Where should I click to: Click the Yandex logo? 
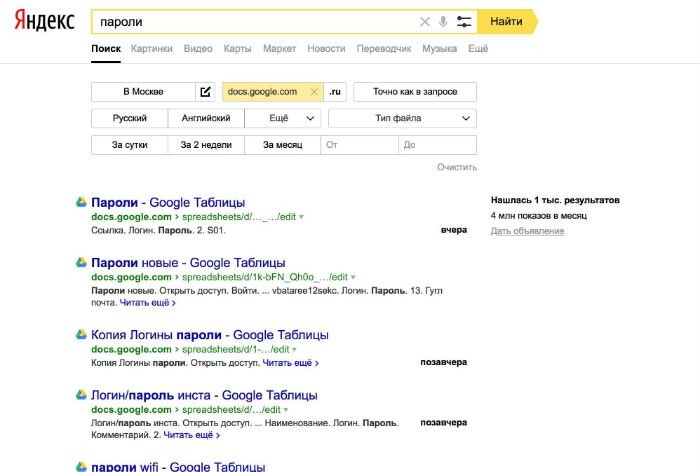[45, 21]
